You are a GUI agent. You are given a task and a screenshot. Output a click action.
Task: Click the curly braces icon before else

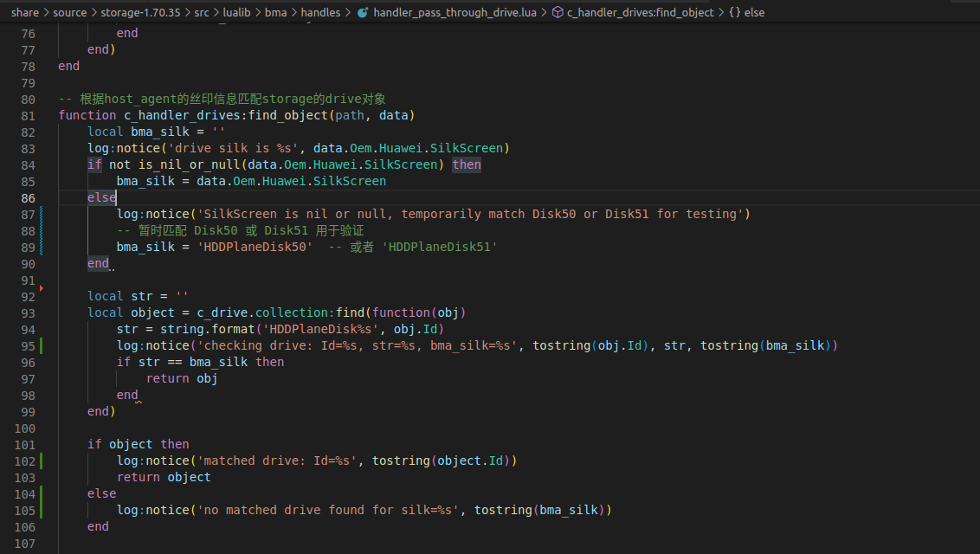point(734,13)
